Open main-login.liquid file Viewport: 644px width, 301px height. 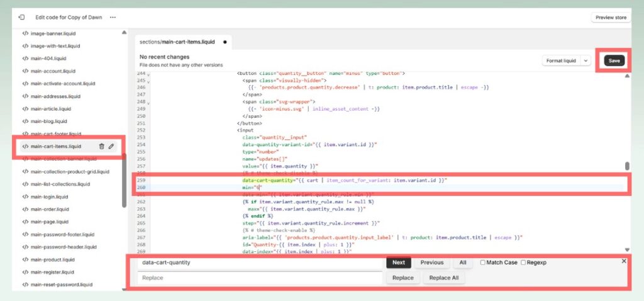click(50, 196)
